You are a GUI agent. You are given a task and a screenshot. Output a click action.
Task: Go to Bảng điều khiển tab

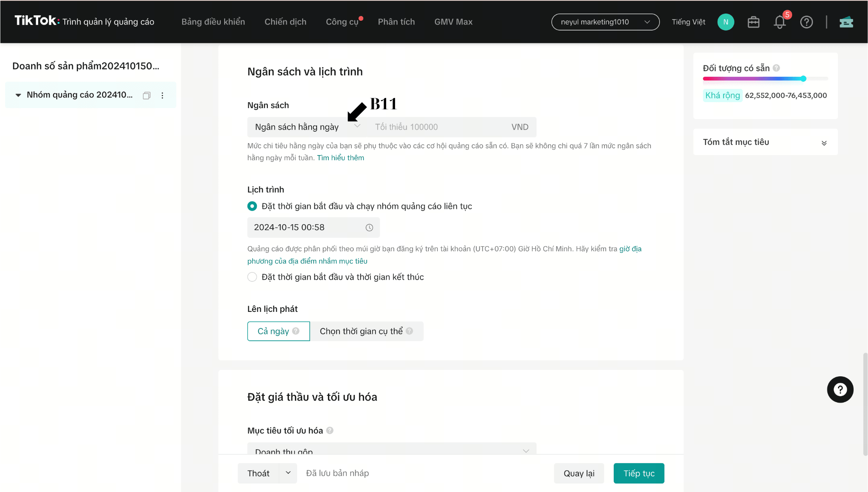213,22
